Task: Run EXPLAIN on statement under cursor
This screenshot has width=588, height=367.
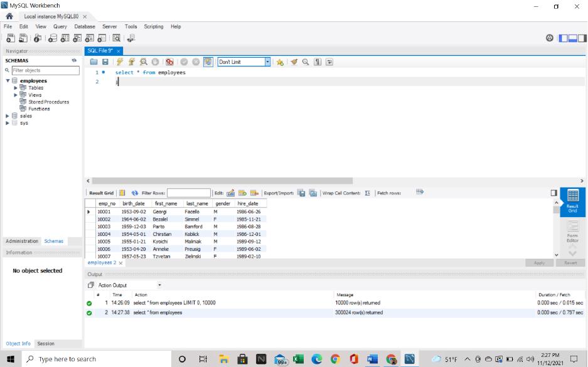Action: pyautogui.click(x=143, y=62)
